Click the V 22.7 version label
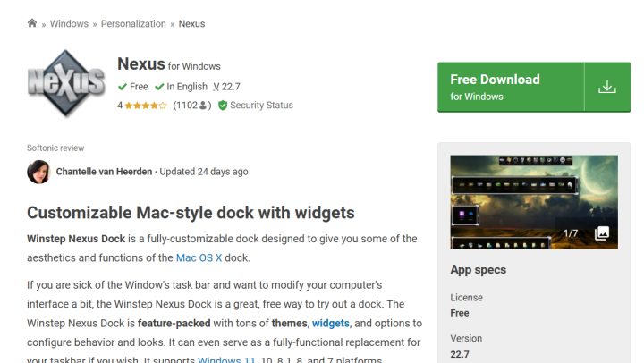The height and width of the screenshot is (363, 644). 226,87
